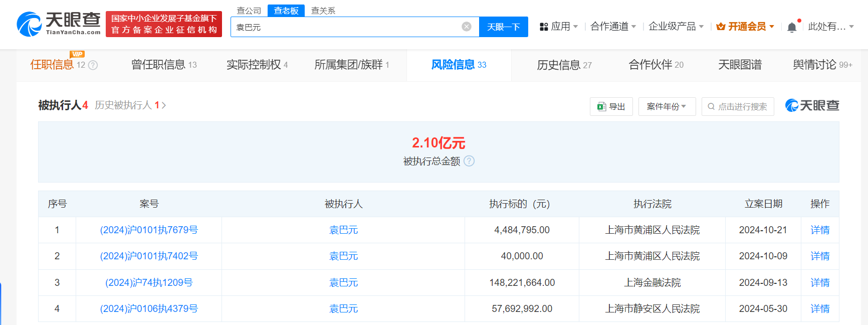Expand the 开通会员 menu
The image size is (868, 325).
point(746,27)
